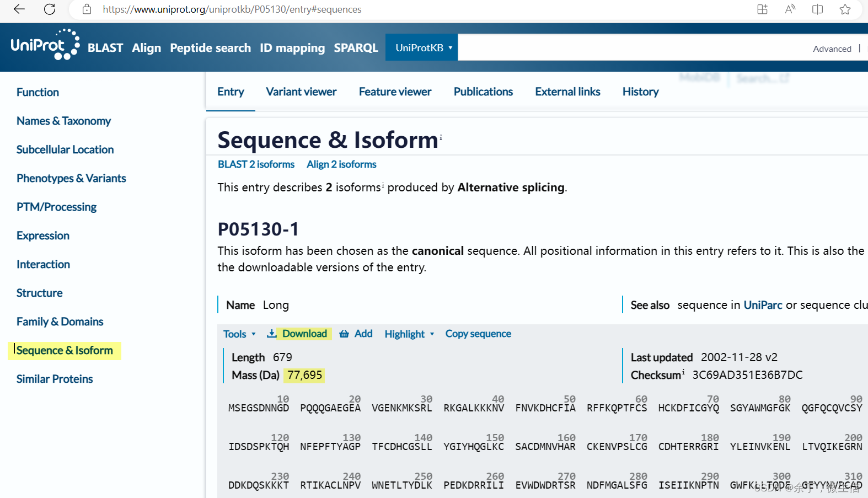
Task: Jump to Structure section
Action: coord(39,293)
